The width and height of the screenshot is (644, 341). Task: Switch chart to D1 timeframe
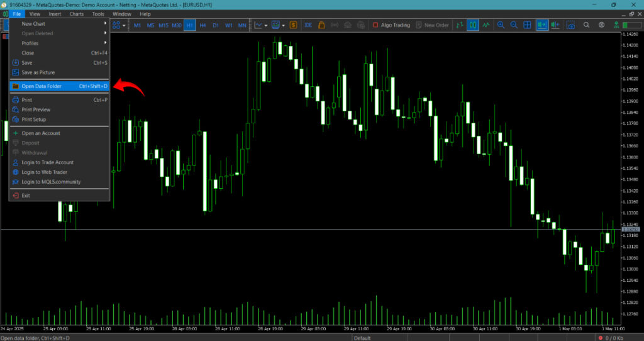coord(216,25)
